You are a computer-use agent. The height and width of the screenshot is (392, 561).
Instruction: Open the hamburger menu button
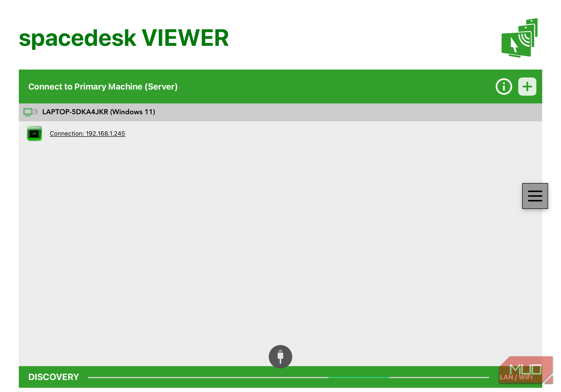click(x=535, y=196)
